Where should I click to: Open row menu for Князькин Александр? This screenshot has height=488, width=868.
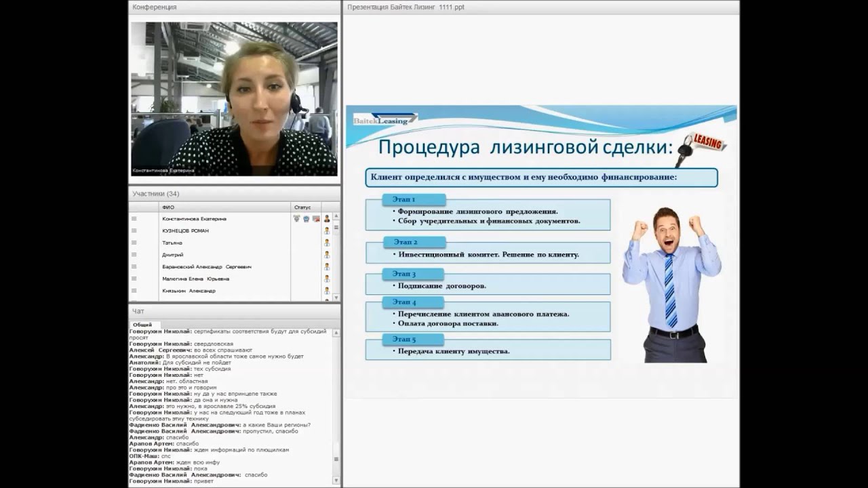(x=134, y=291)
